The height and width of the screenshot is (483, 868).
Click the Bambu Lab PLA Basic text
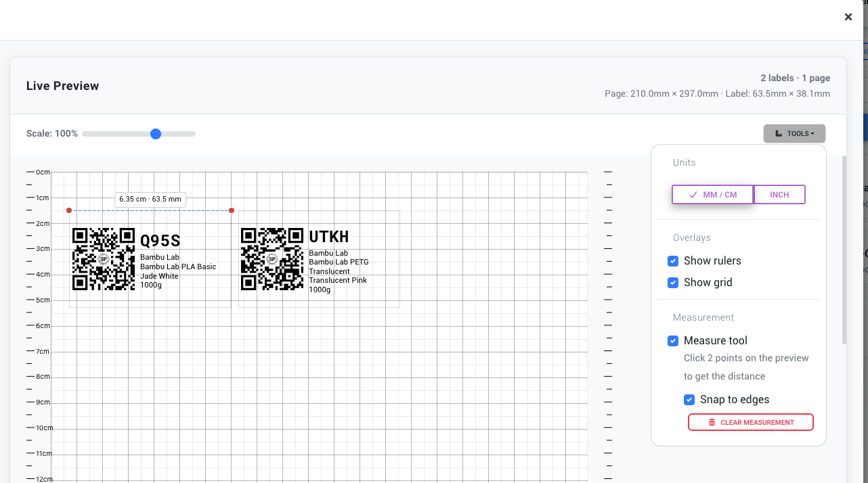pos(178,267)
